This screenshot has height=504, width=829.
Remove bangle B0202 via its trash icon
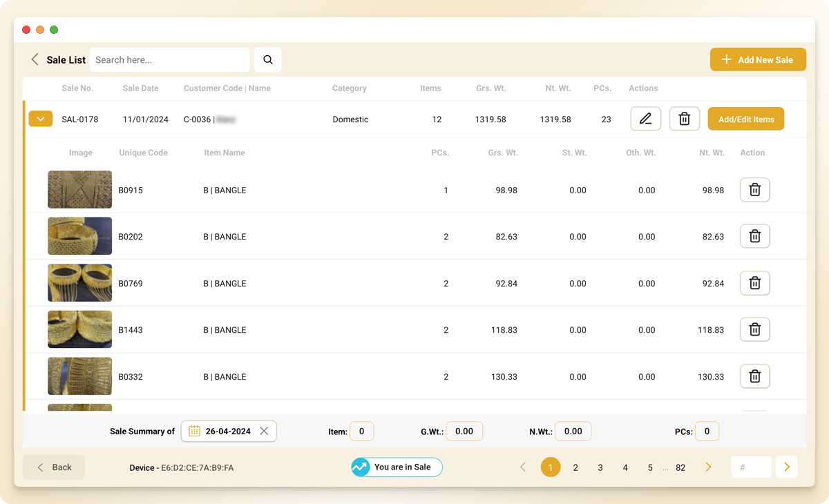coord(754,236)
